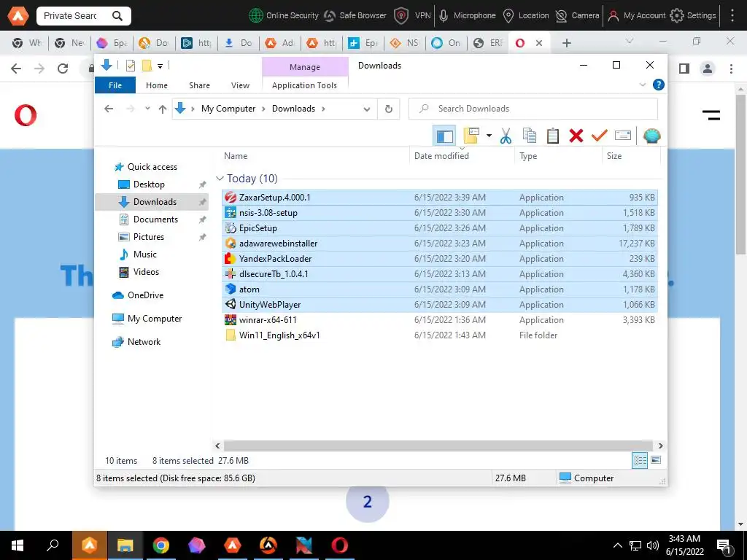Open the Home ribbon tab

[157, 85]
